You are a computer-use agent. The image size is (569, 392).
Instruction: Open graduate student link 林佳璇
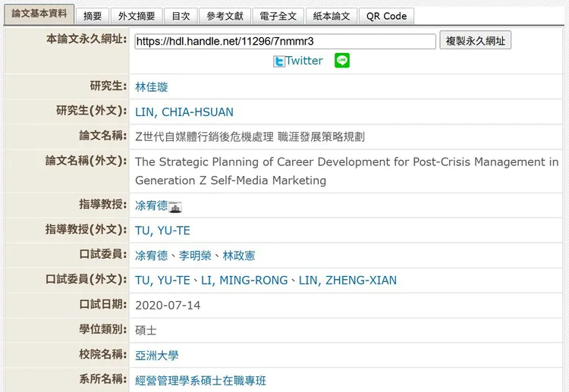pyautogui.click(x=151, y=87)
